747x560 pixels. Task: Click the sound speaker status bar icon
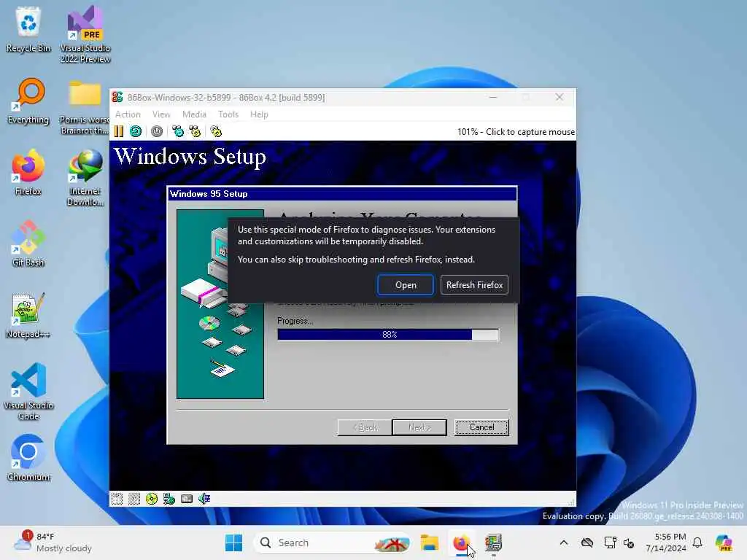pyautogui.click(x=204, y=499)
